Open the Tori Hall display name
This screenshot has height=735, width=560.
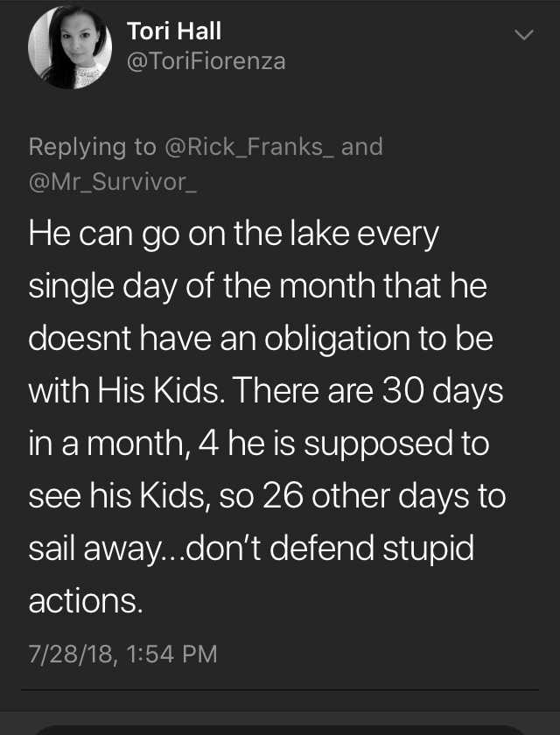point(174,31)
